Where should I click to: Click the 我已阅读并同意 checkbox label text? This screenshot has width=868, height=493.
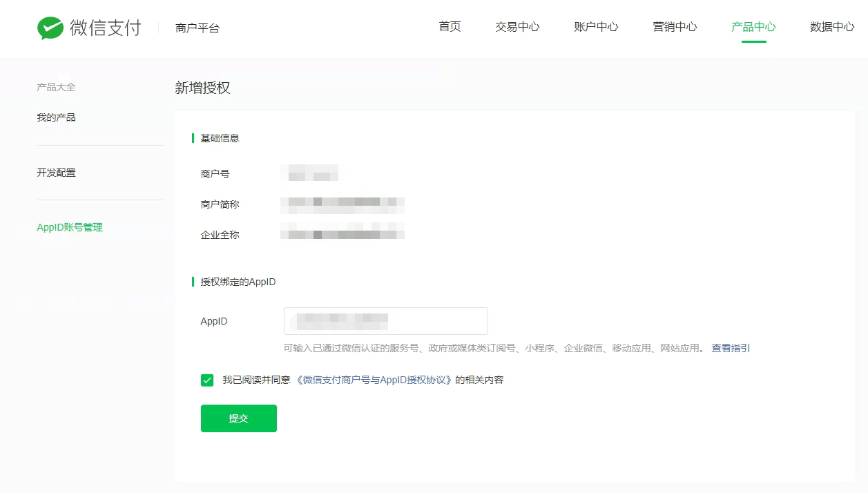256,380
